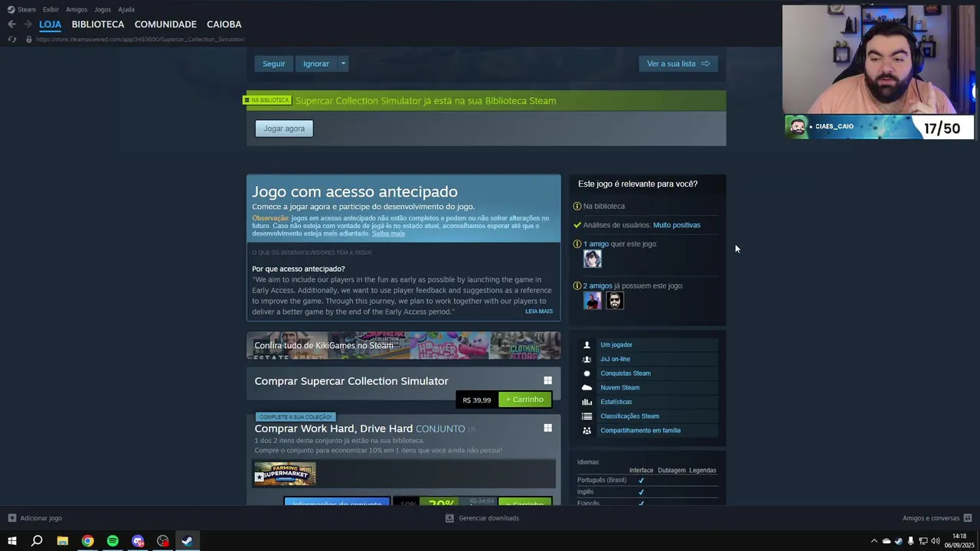The image size is (980, 551).
Task: Open the Amigos menu
Action: click(77, 9)
